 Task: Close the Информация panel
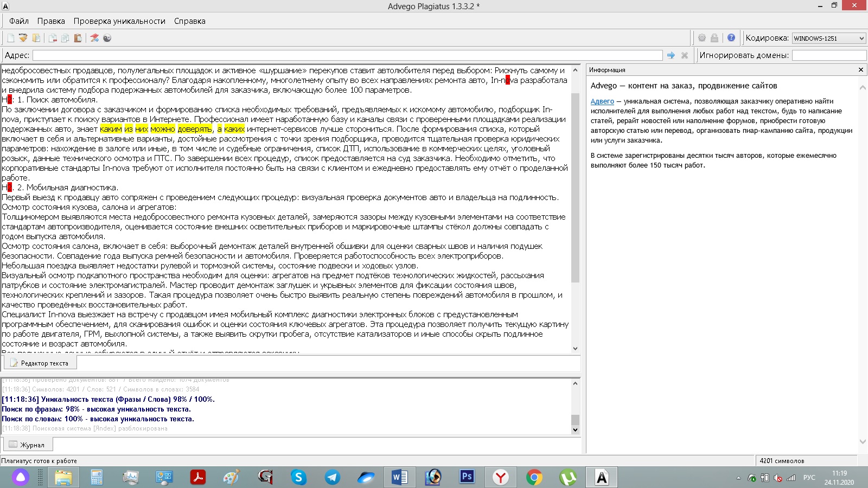pyautogui.click(x=861, y=70)
